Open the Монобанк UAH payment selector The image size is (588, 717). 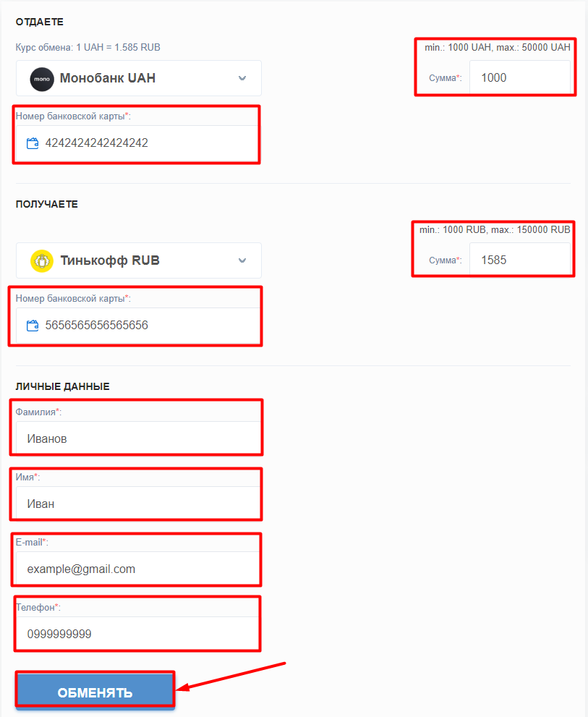[139, 78]
